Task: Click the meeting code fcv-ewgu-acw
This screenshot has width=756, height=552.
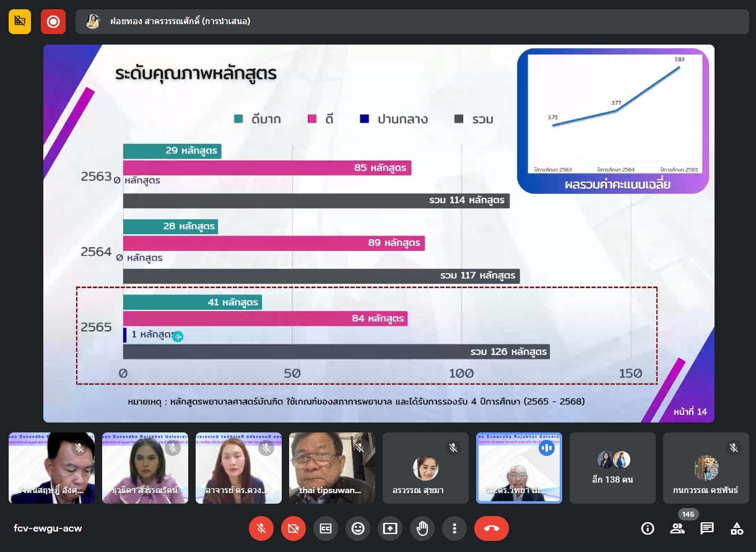Action: pyautogui.click(x=48, y=528)
